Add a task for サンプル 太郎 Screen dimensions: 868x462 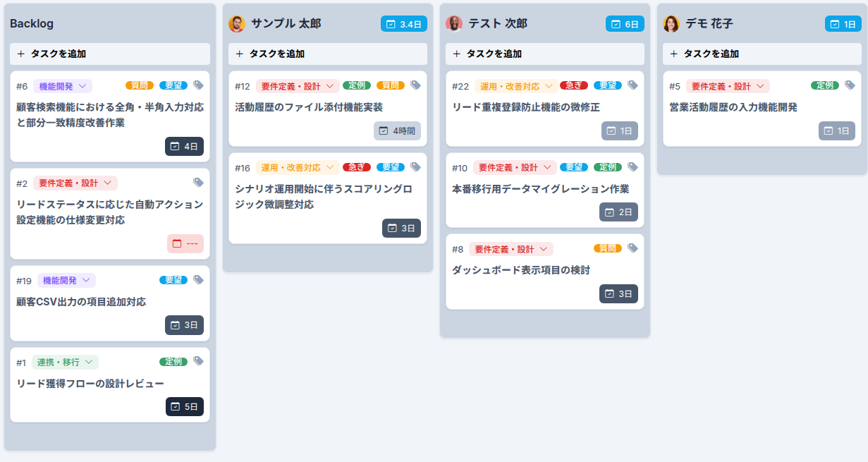328,54
